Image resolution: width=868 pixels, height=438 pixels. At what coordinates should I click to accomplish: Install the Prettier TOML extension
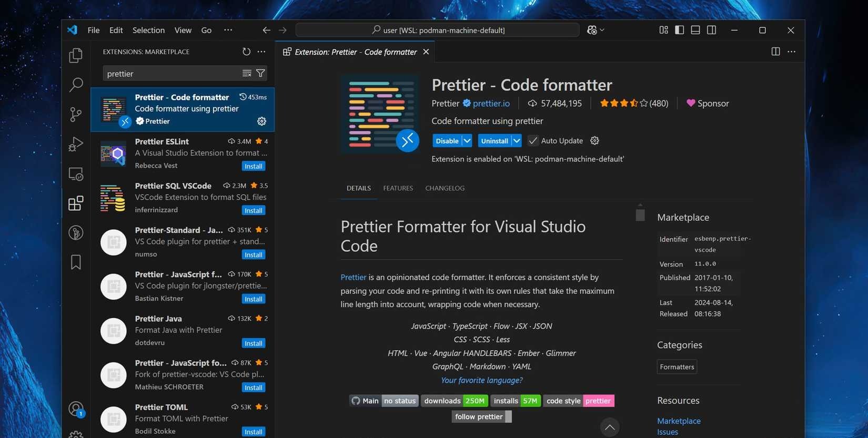pos(254,432)
